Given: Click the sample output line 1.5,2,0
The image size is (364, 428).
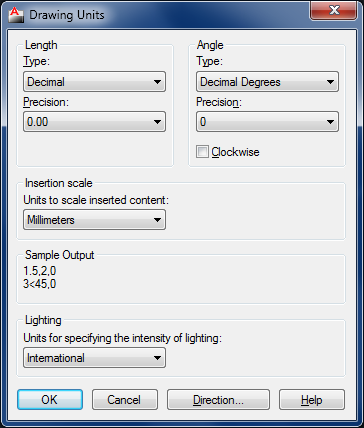Looking at the screenshot, I should coord(40,271).
